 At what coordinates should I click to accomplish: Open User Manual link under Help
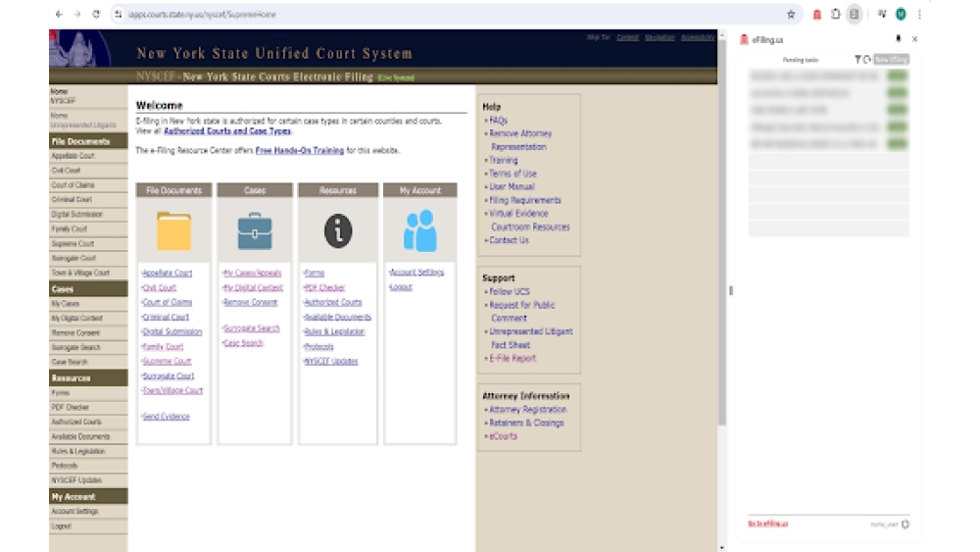[x=512, y=187]
